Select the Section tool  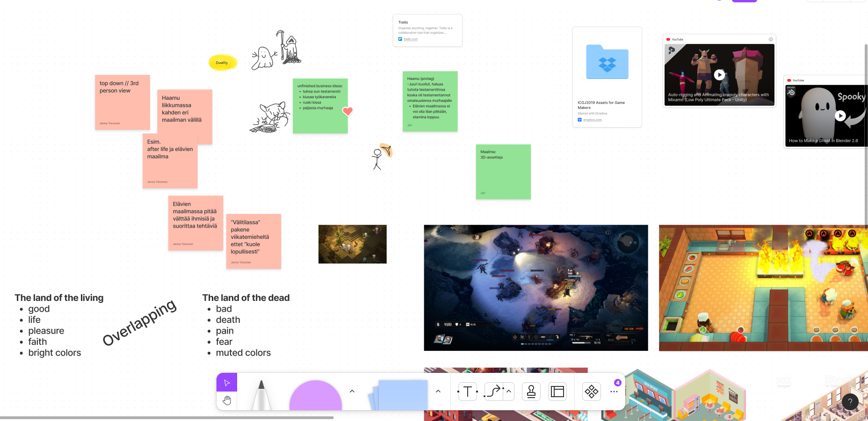[557, 392]
